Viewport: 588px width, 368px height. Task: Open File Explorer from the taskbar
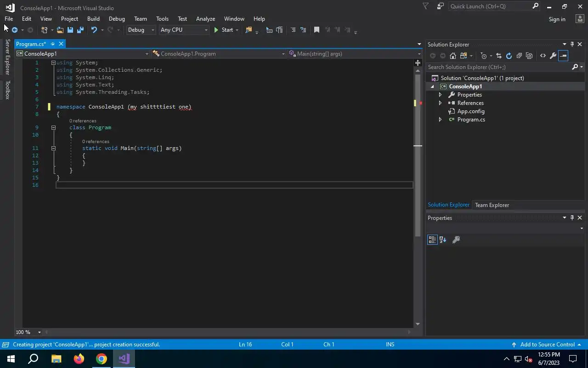56,359
